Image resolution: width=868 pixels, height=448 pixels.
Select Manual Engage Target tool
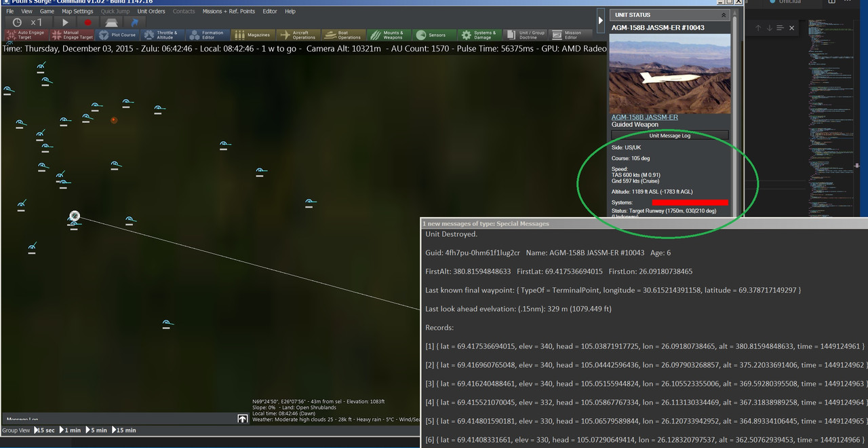point(71,35)
